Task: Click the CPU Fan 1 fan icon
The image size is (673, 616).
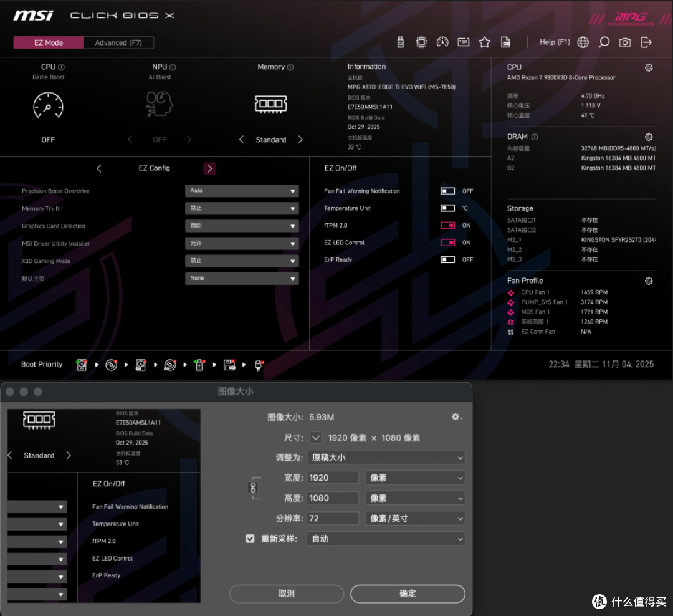Action: point(511,292)
